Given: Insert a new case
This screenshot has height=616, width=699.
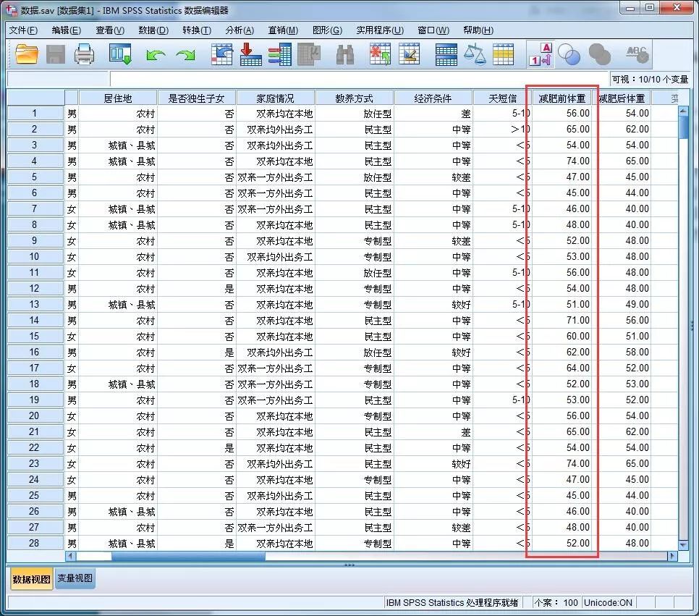Looking at the screenshot, I should (x=379, y=54).
